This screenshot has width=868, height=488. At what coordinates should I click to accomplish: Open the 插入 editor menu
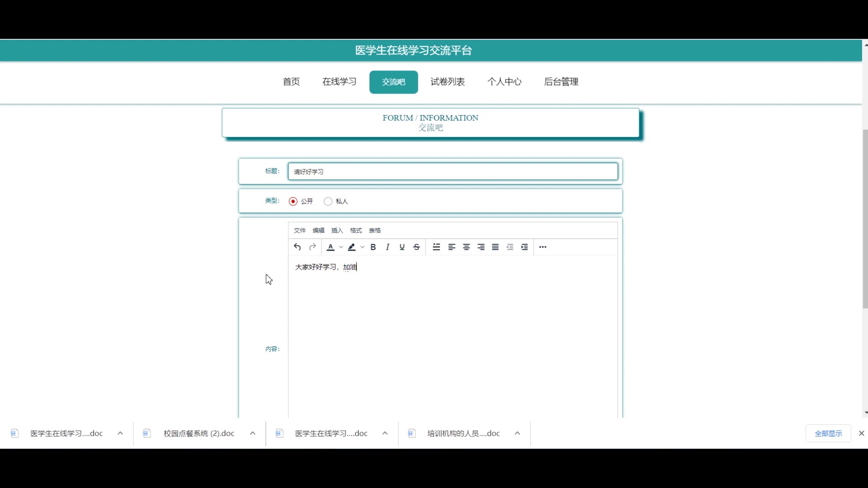click(337, 230)
